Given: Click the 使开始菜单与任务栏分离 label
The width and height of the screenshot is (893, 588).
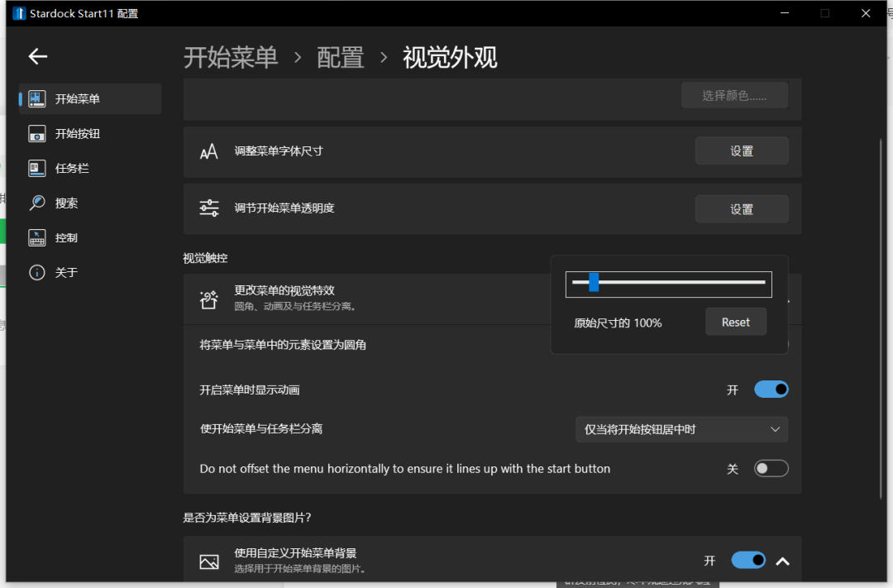Looking at the screenshot, I should [260, 428].
